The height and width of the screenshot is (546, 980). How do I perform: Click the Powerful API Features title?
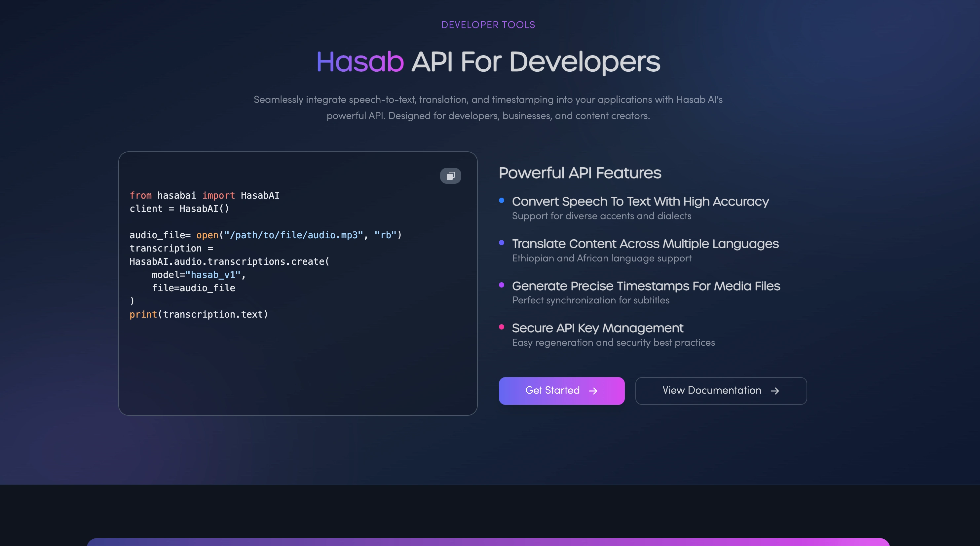[580, 173]
